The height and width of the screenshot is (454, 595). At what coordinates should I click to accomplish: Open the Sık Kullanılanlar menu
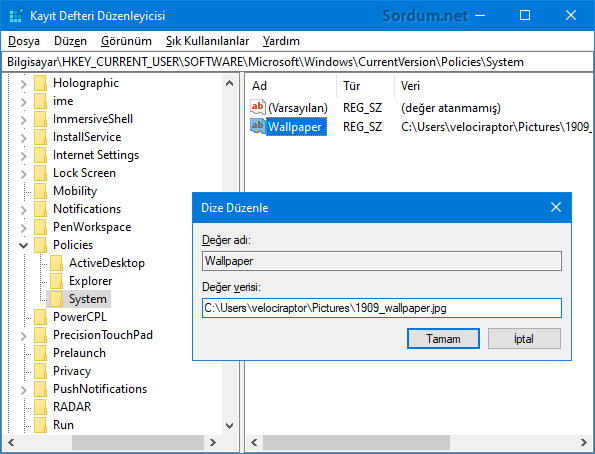[x=207, y=41]
